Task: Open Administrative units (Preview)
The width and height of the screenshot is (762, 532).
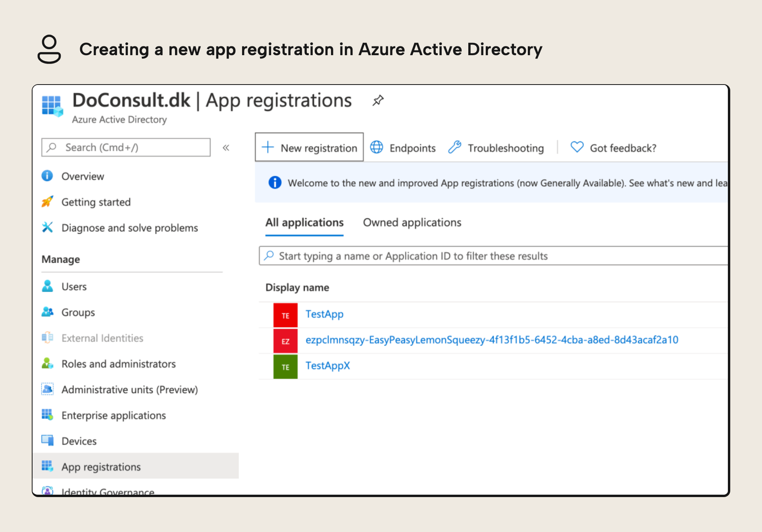Action: tap(130, 390)
